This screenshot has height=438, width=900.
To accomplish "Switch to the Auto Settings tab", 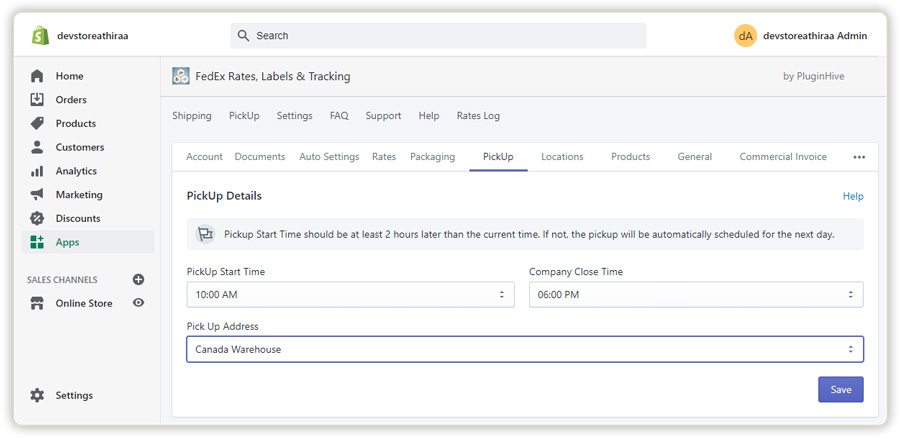I will coord(329,157).
